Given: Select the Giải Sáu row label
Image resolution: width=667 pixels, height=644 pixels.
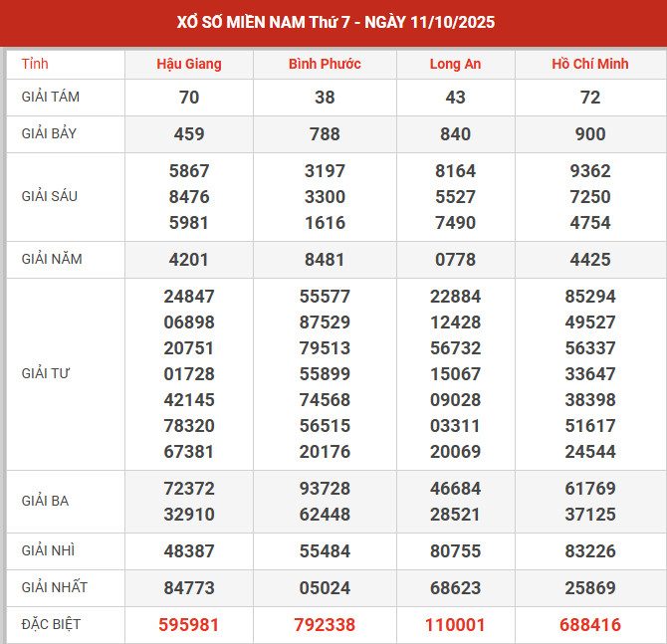Looking at the screenshot, I should click(x=50, y=196).
